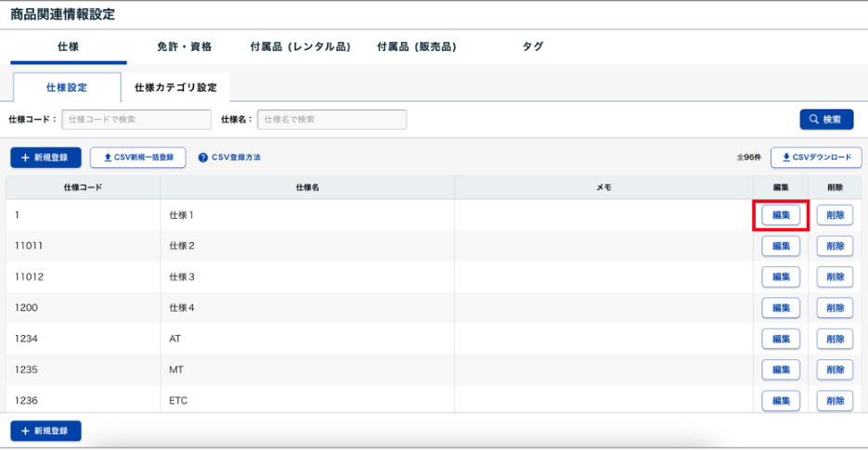
Task: Focus the 仕様コード search field
Action: pos(136,120)
